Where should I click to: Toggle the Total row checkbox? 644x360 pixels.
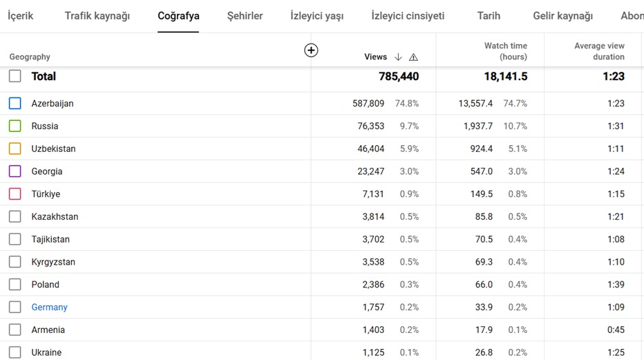tap(15, 76)
